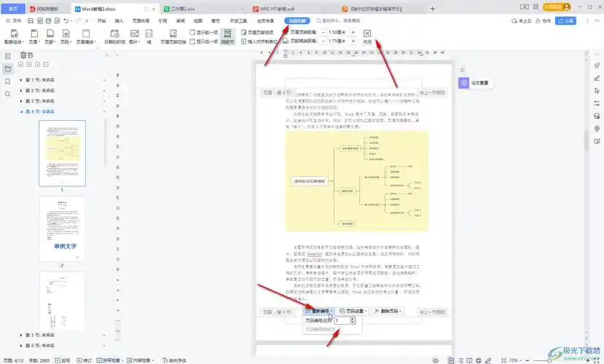
Task: Open the 页眉 header style dropdown
Action: (x=34, y=36)
